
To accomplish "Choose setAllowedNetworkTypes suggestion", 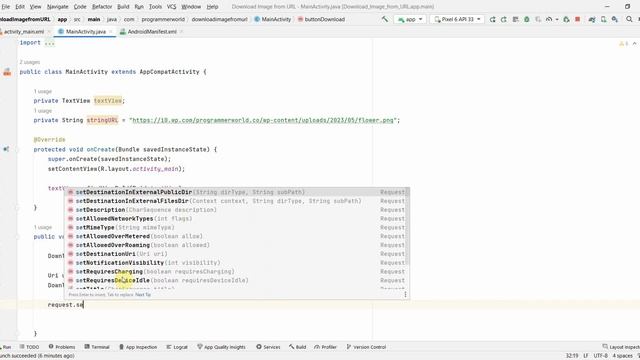I will click(x=237, y=218).
